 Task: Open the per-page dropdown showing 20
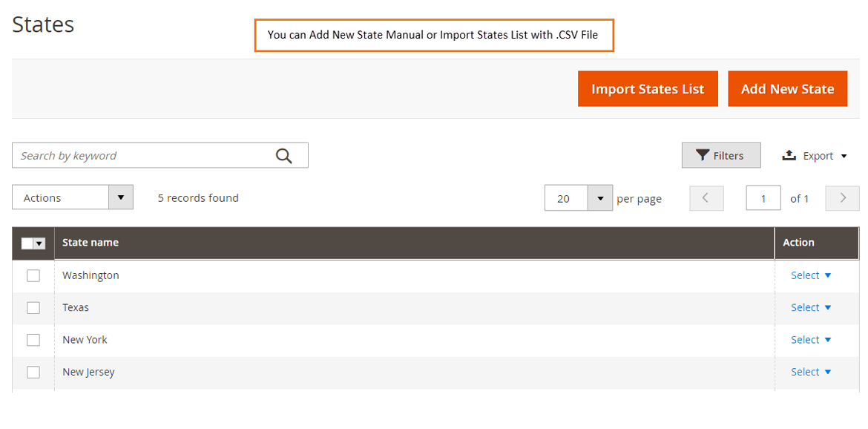pyautogui.click(x=599, y=198)
